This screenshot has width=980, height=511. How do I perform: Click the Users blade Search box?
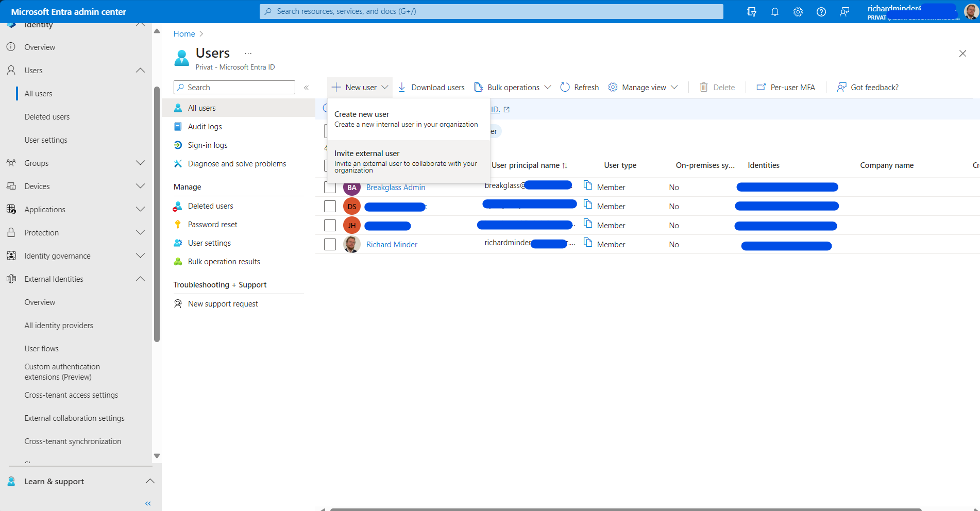[234, 88]
